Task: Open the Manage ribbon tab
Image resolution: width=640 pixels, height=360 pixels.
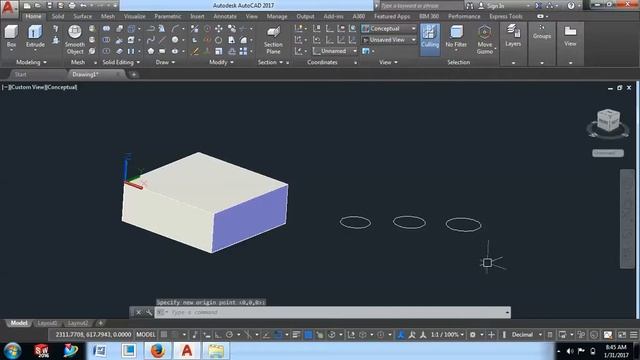Action: [277, 16]
